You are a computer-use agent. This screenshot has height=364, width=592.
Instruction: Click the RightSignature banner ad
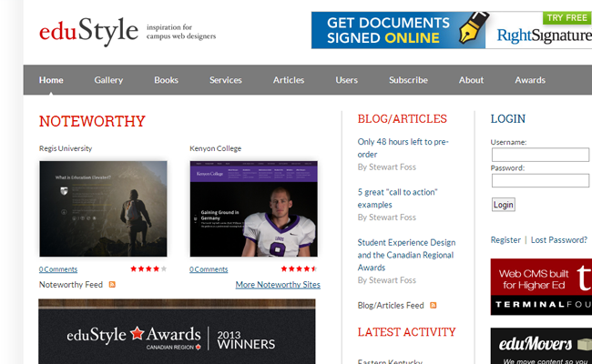pyautogui.click(x=452, y=30)
